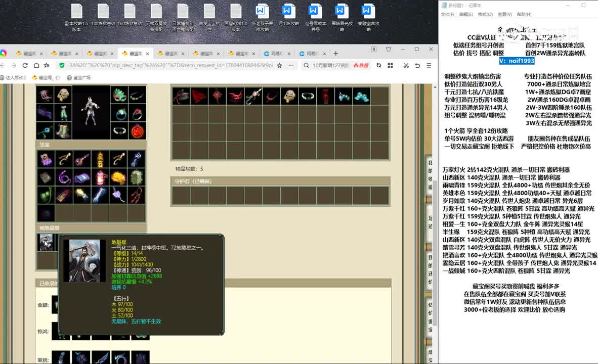
Task: Click the cyan boots last inventory item
Action: (362, 96)
